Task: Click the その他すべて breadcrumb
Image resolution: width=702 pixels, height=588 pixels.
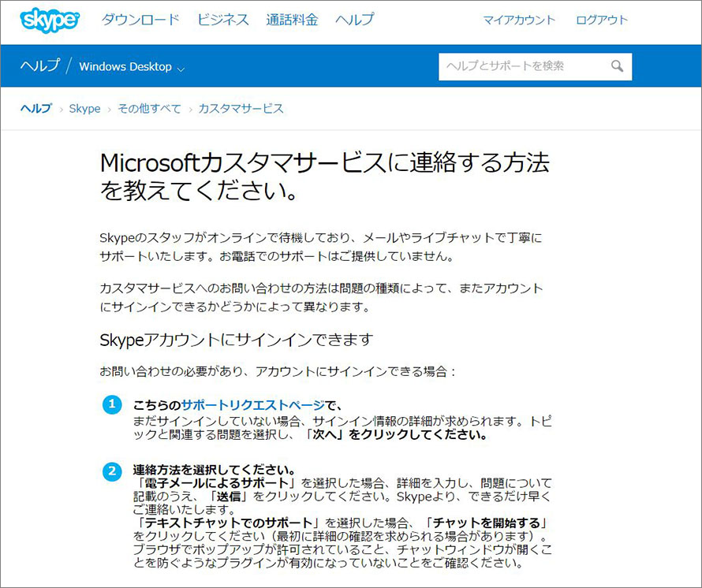Action: click(x=149, y=108)
